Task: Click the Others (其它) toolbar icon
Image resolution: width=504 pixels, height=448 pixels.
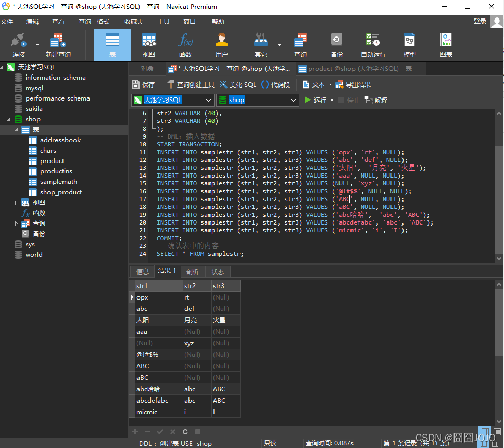Action: point(261,45)
